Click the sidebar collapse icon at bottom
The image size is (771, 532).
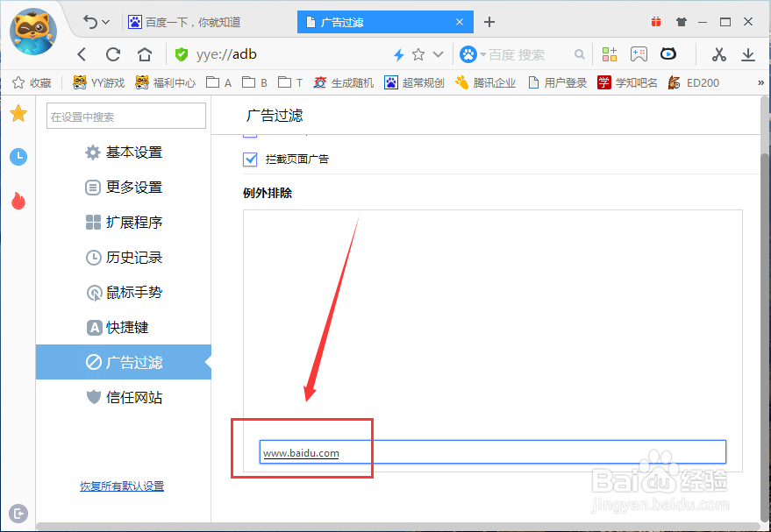(x=18, y=514)
